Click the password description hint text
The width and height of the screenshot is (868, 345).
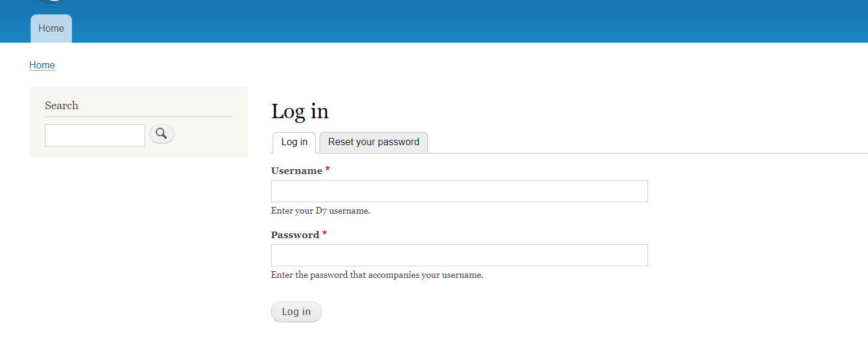click(x=377, y=275)
